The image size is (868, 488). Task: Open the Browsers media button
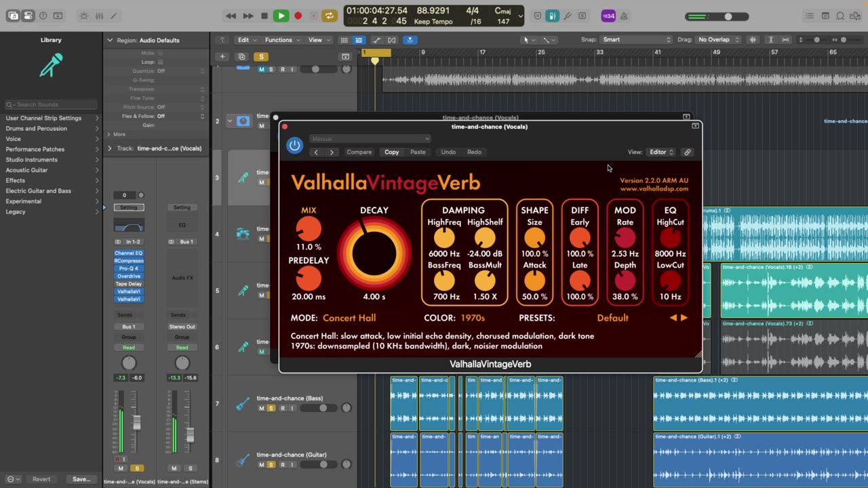855,16
